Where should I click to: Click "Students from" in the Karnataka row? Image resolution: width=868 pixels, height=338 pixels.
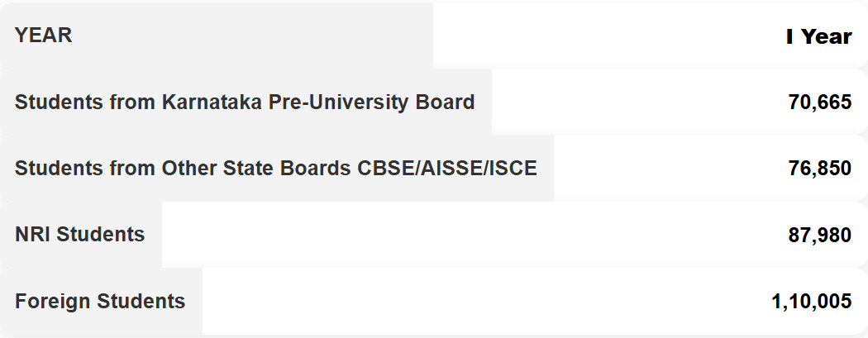tap(86, 102)
